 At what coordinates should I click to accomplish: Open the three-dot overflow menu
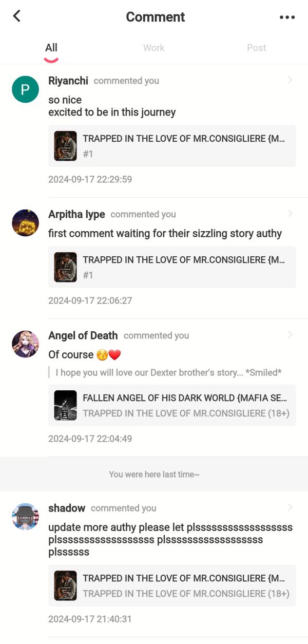coord(287,16)
